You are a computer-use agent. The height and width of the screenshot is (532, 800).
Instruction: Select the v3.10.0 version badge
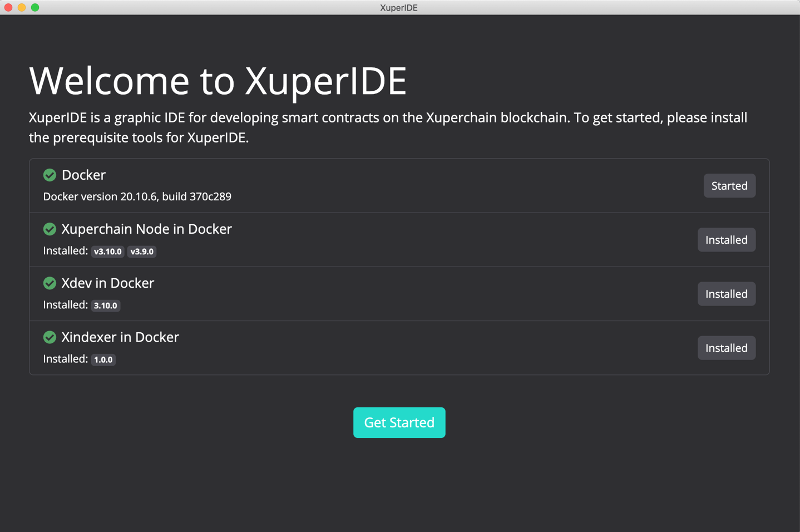[x=108, y=252]
